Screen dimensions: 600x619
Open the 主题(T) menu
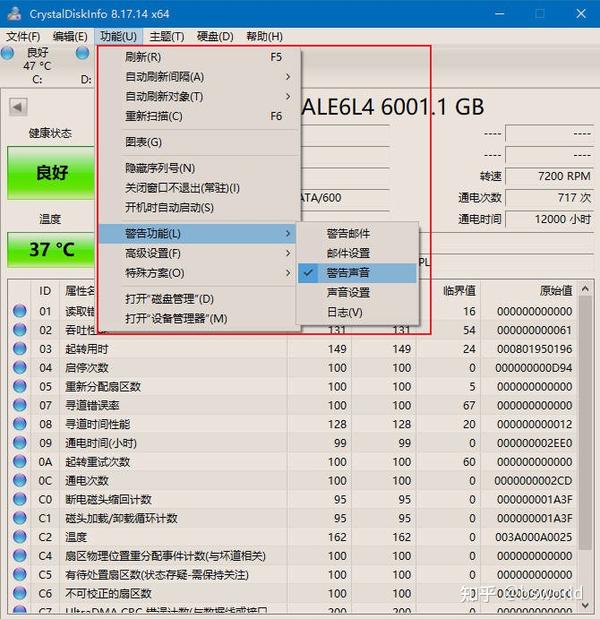coord(167,36)
